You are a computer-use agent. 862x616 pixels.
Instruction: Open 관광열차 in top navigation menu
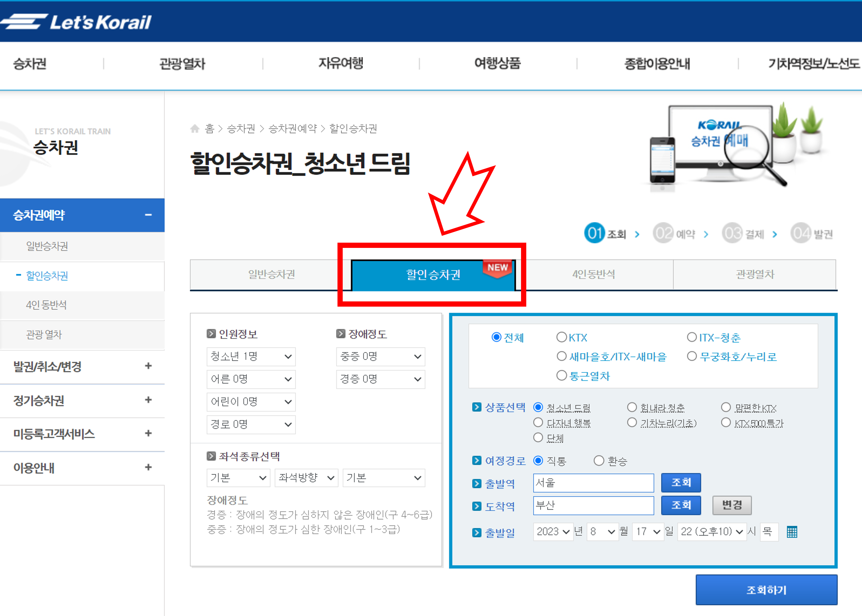(182, 64)
